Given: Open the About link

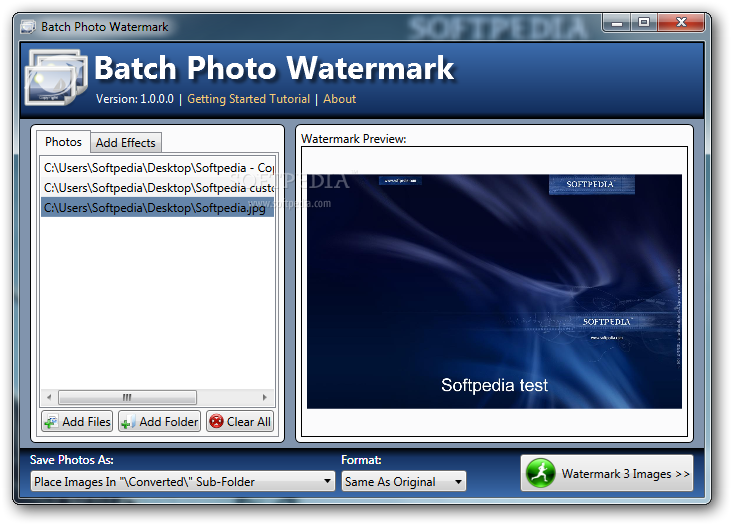Looking at the screenshot, I should [x=339, y=99].
